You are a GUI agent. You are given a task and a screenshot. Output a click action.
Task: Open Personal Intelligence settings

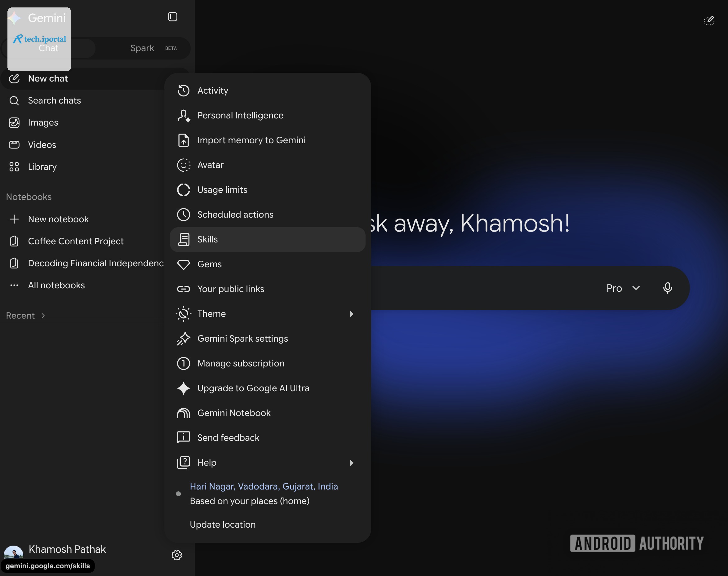pos(267,115)
